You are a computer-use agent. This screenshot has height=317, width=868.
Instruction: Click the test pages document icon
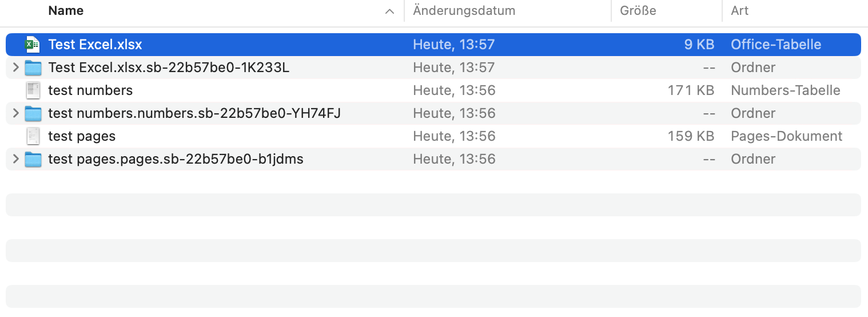pyautogui.click(x=33, y=136)
